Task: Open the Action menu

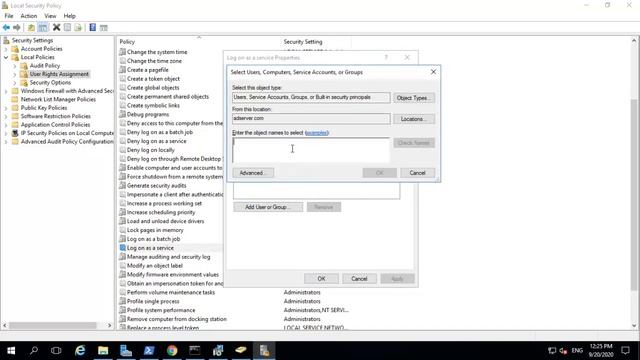Action: point(29,16)
